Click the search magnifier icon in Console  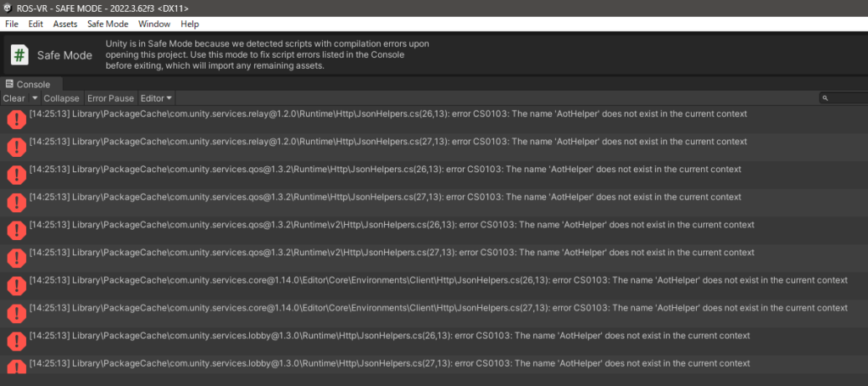pos(825,98)
